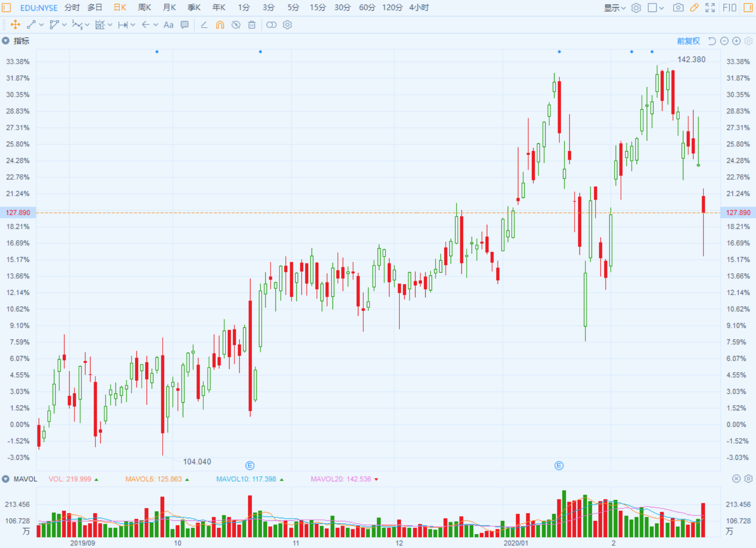Viewport: 756px width, 548px height.
Task: Expand the line drawing tool options
Action: (x=41, y=25)
